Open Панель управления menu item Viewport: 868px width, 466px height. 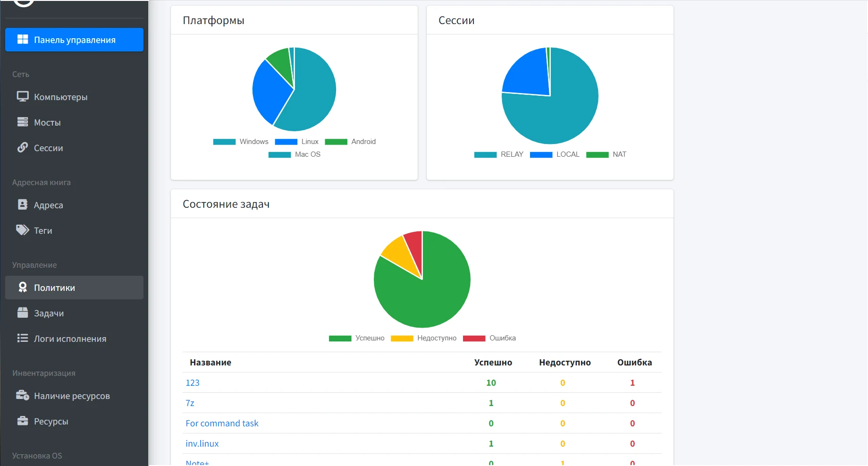point(74,40)
